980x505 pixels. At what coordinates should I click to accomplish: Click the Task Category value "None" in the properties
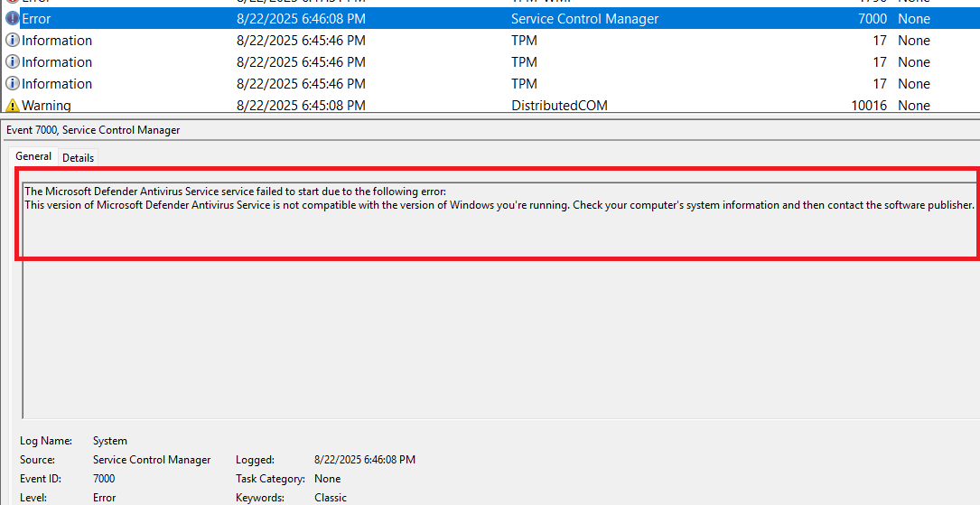[x=328, y=478]
